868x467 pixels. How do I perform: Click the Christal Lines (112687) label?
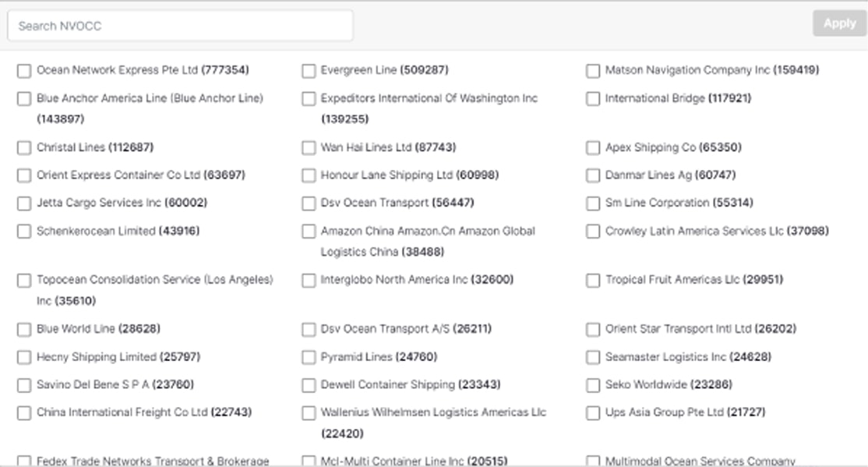point(95,147)
